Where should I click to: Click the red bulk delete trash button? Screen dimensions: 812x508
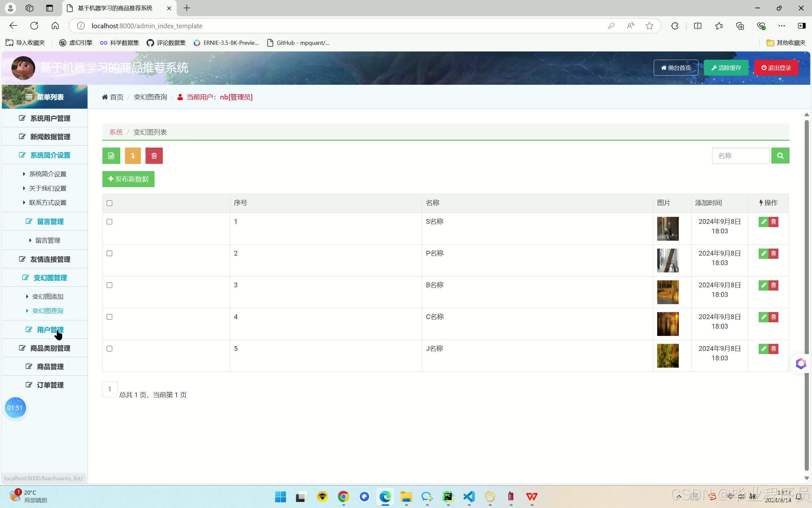coord(154,156)
